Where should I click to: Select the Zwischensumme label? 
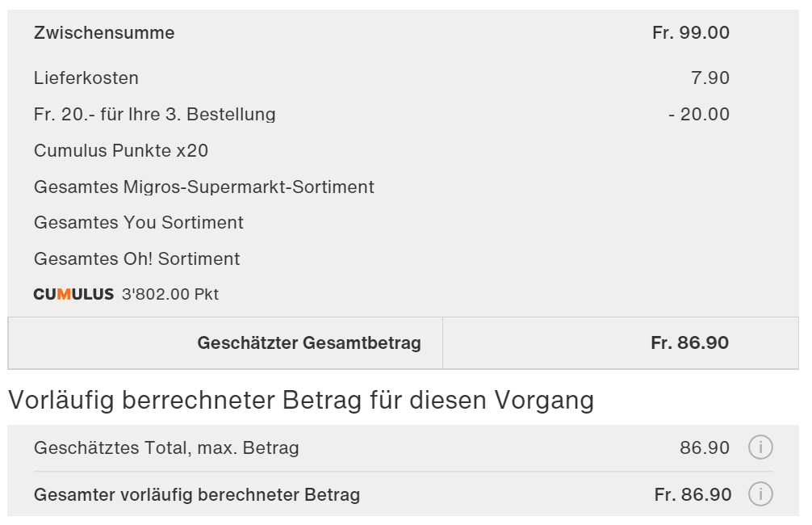(x=104, y=33)
